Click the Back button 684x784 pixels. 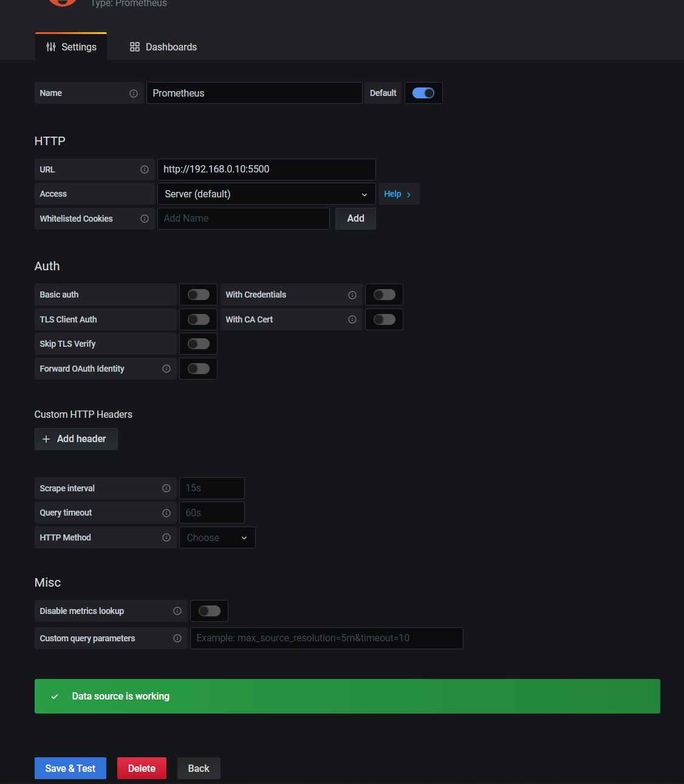pos(199,768)
